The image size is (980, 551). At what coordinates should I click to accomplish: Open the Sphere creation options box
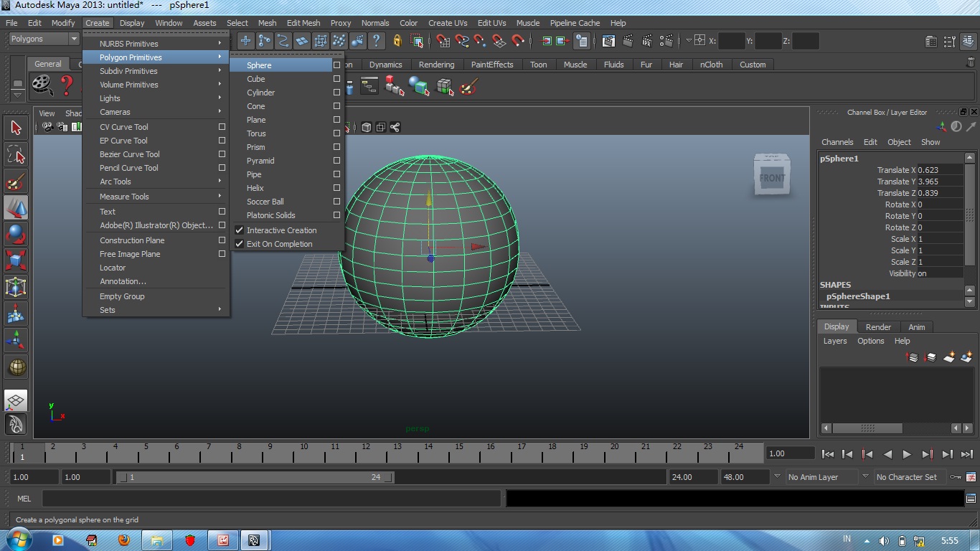tap(336, 65)
